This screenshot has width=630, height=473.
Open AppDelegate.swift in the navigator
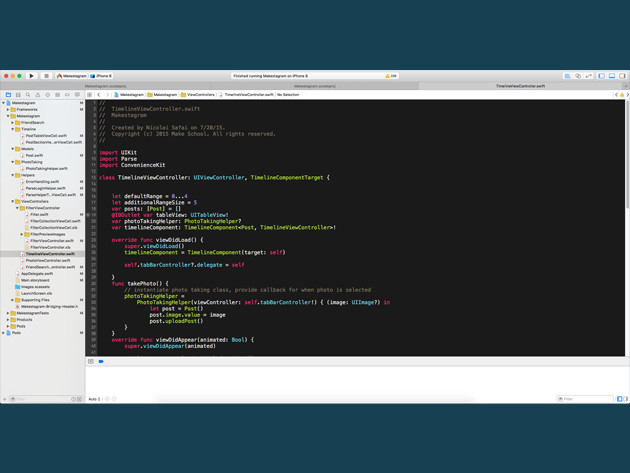point(37,274)
